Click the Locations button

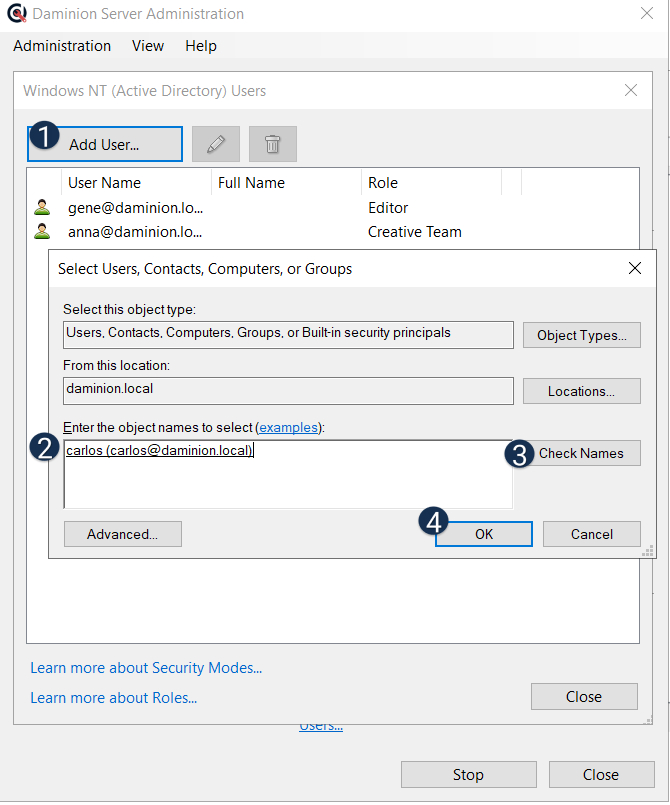(x=581, y=391)
